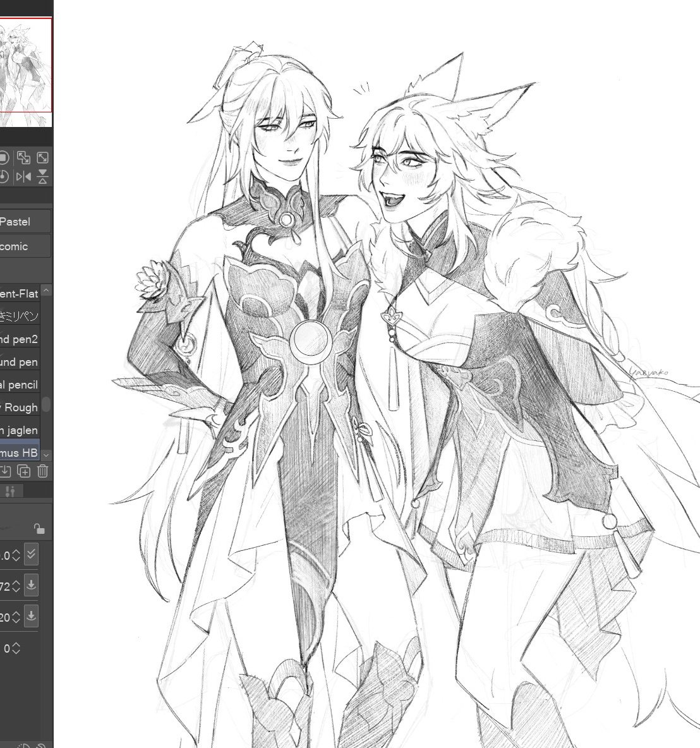Click the dynamics button beside value 72
700x748 pixels.
click(x=31, y=585)
